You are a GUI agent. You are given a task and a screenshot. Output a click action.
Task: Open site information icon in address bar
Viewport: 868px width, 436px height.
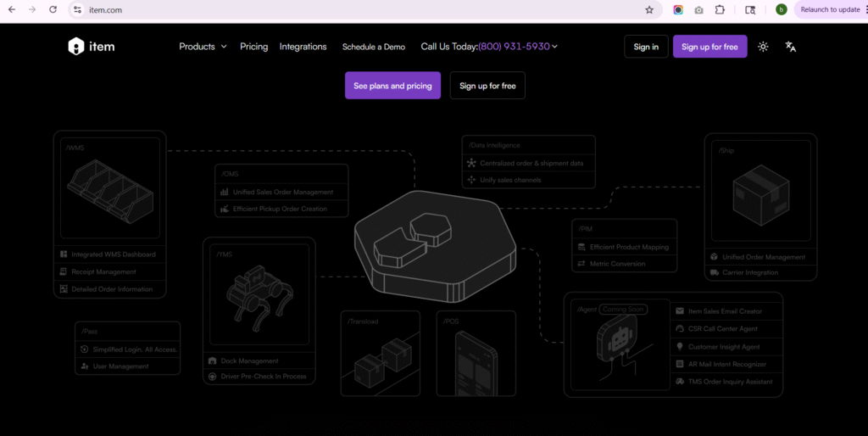(x=77, y=9)
